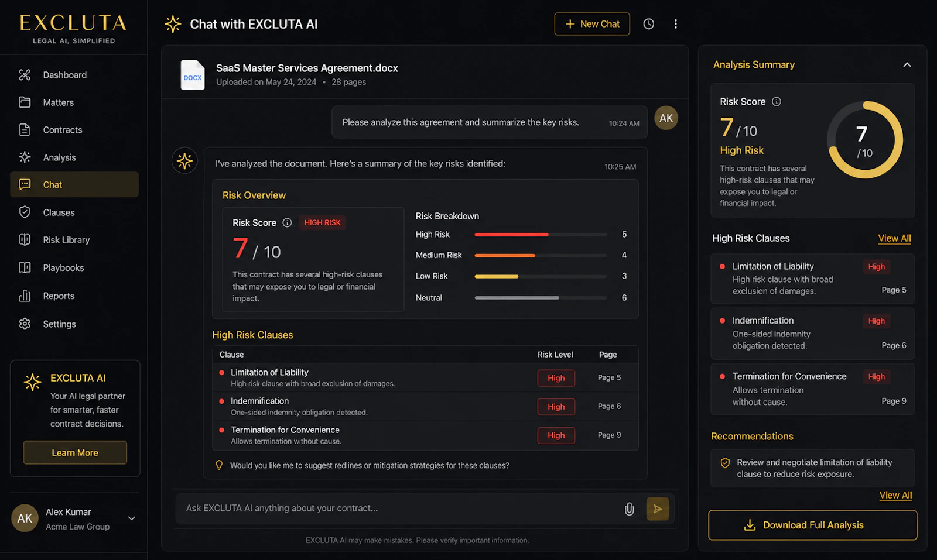Image resolution: width=937 pixels, height=560 pixels.
Task: Click High badge in Termination for Convenience table row
Action: click(x=556, y=435)
